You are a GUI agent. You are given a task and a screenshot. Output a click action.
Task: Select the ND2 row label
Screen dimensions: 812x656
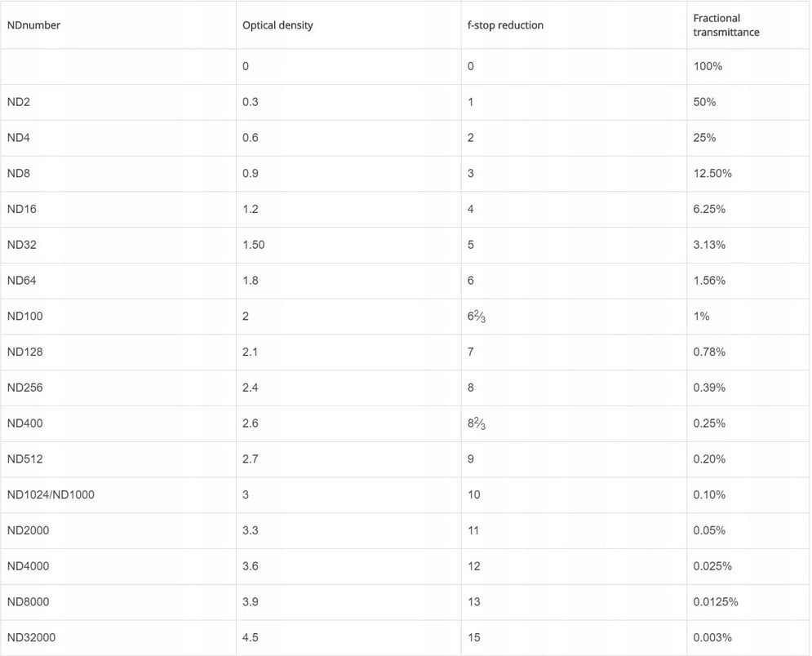[18, 102]
